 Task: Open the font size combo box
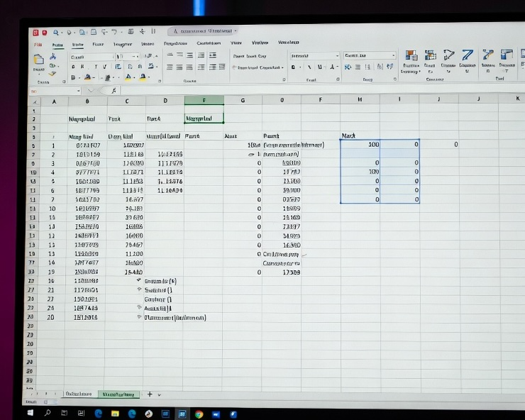(128, 57)
